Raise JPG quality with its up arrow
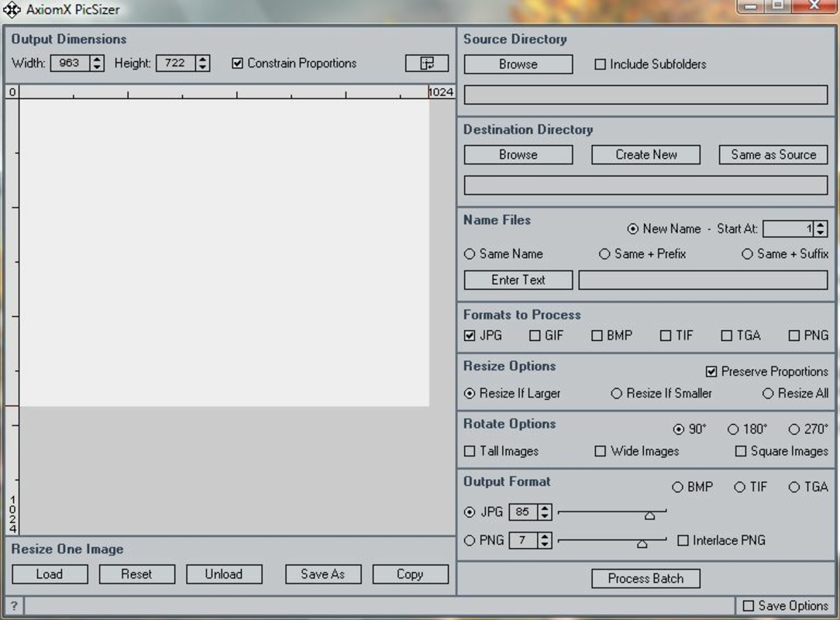Image resolution: width=840 pixels, height=620 pixels. 544,508
